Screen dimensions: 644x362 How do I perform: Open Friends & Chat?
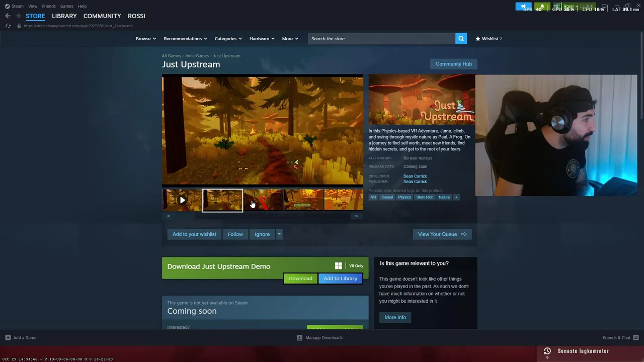point(620,338)
